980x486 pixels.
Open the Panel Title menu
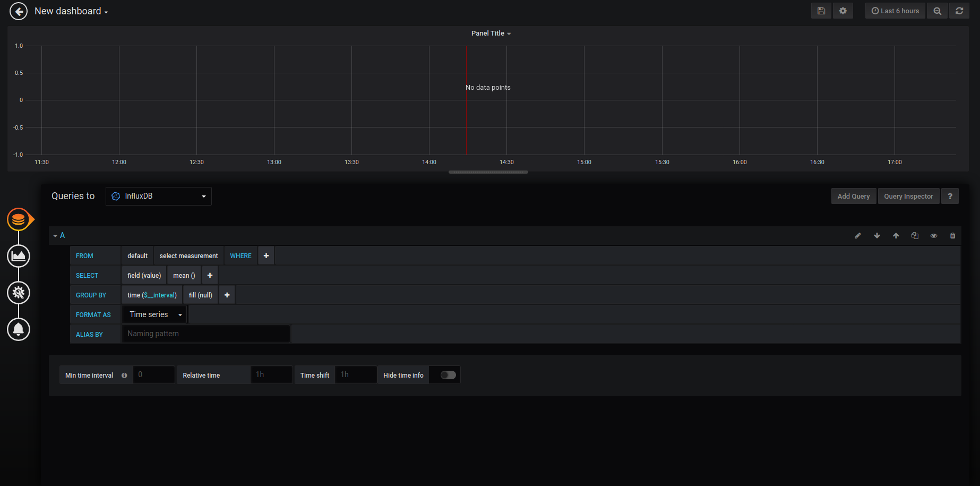pos(491,33)
